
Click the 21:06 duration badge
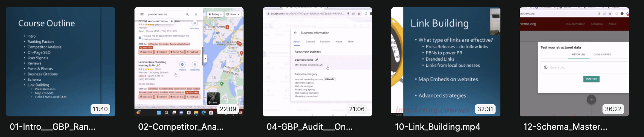pyautogui.click(x=357, y=109)
